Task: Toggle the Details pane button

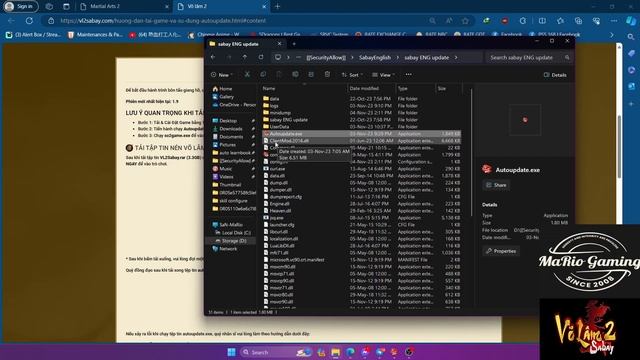Action: [x=555, y=75]
